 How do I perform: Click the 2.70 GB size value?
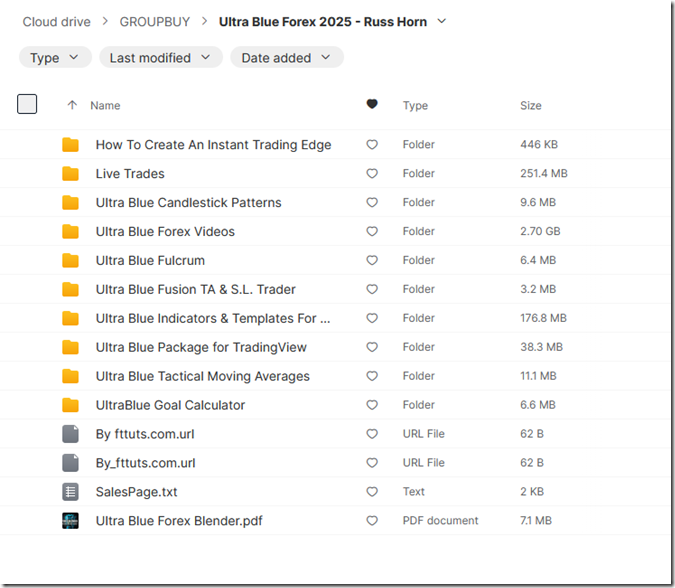pos(540,231)
